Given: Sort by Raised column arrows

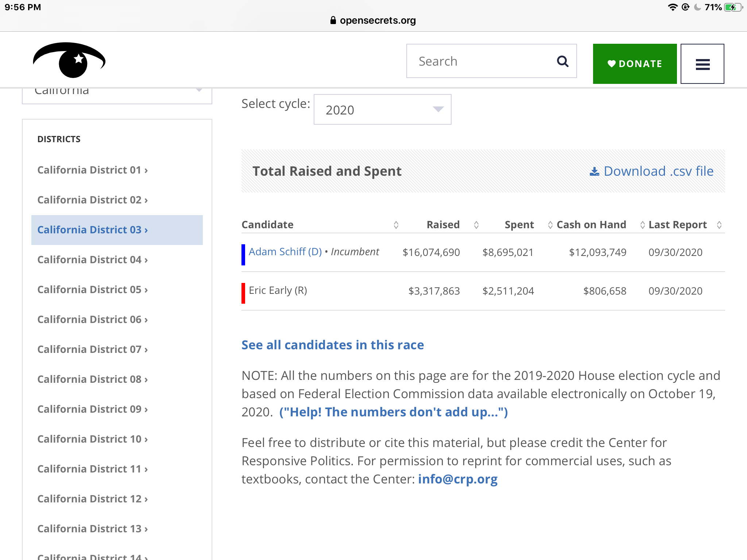Looking at the screenshot, I should coord(476,225).
